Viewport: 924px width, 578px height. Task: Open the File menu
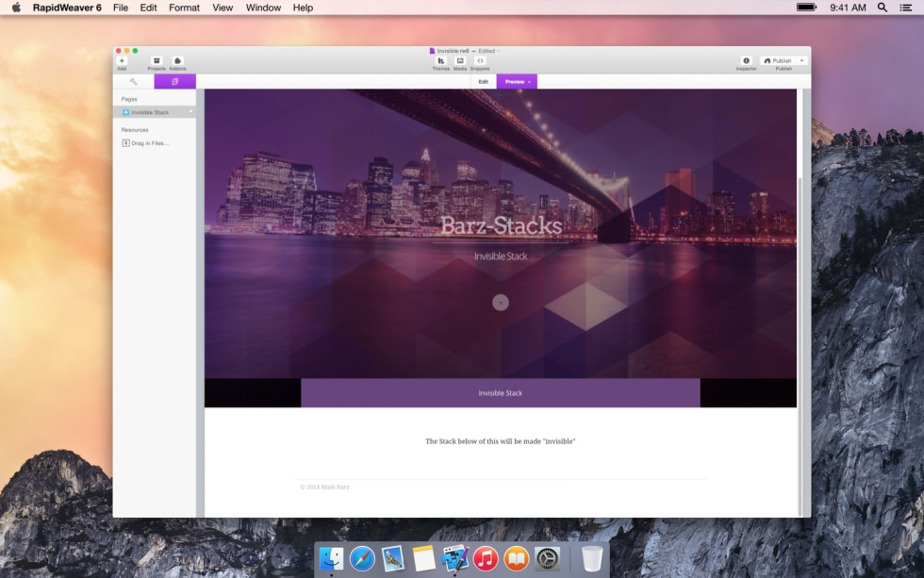(x=121, y=8)
